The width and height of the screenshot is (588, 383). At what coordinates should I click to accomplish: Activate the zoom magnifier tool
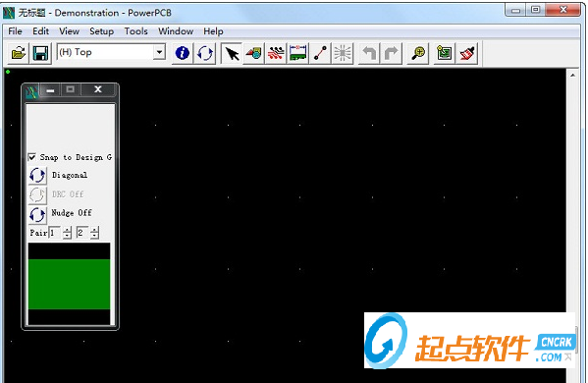(418, 53)
